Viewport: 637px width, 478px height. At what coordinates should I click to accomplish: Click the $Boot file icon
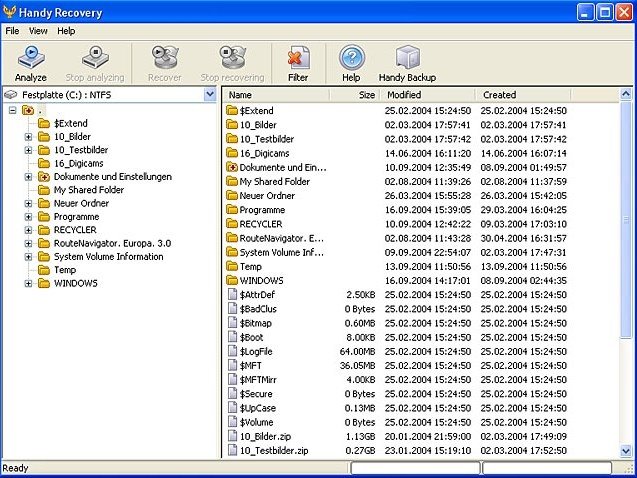[x=232, y=337]
